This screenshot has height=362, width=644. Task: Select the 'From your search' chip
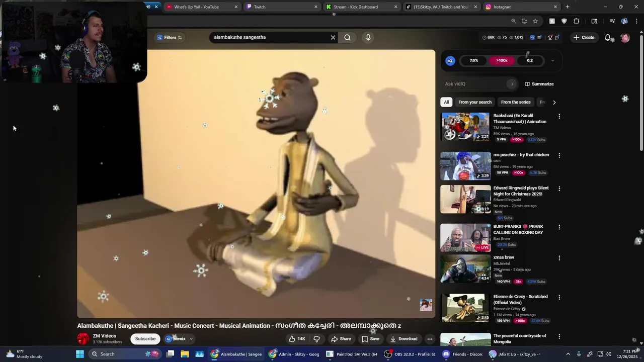[x=475, y=102]
